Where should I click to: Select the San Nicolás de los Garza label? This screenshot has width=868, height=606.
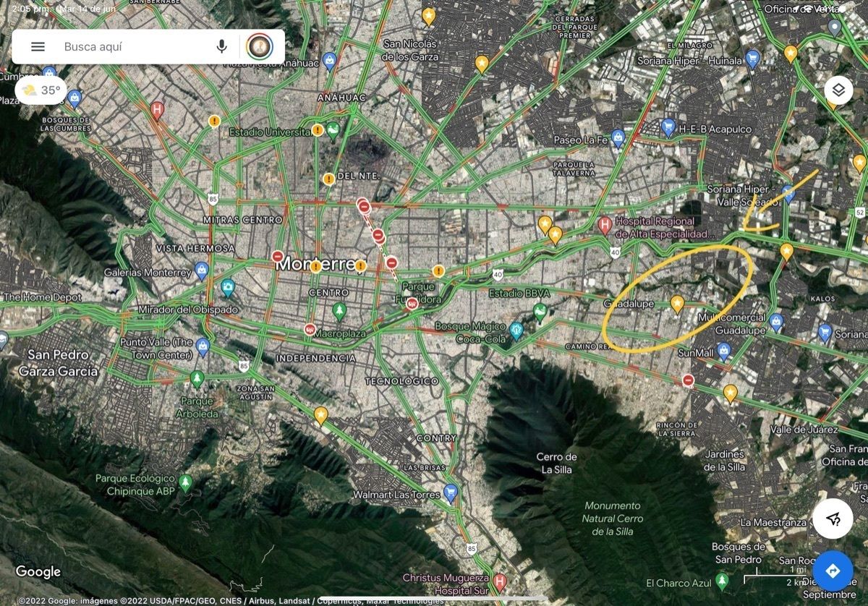[x=411, y=51]
